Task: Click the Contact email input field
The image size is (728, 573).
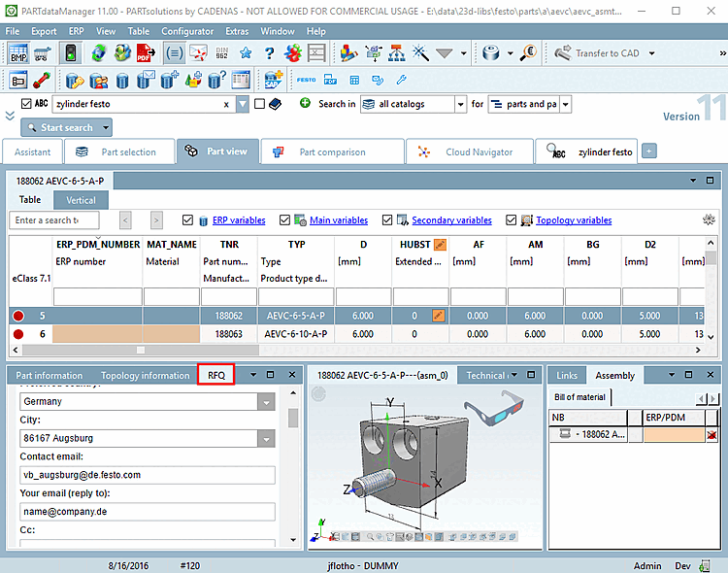Action: (146, 475)
